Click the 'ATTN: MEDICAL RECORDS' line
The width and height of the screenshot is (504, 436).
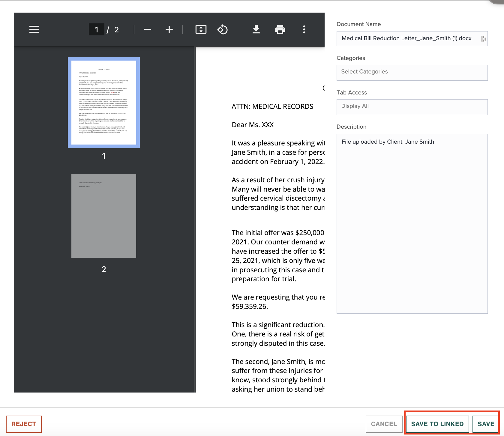[x=272, y=106]
